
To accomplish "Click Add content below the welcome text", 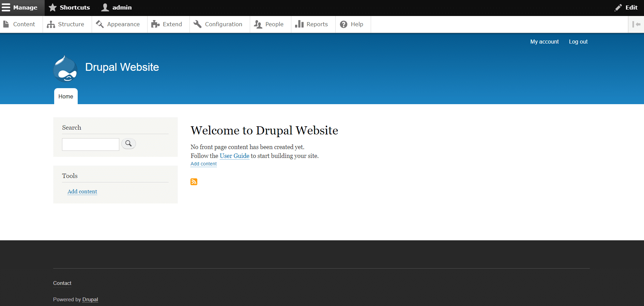I will click(x=203, y=164).
